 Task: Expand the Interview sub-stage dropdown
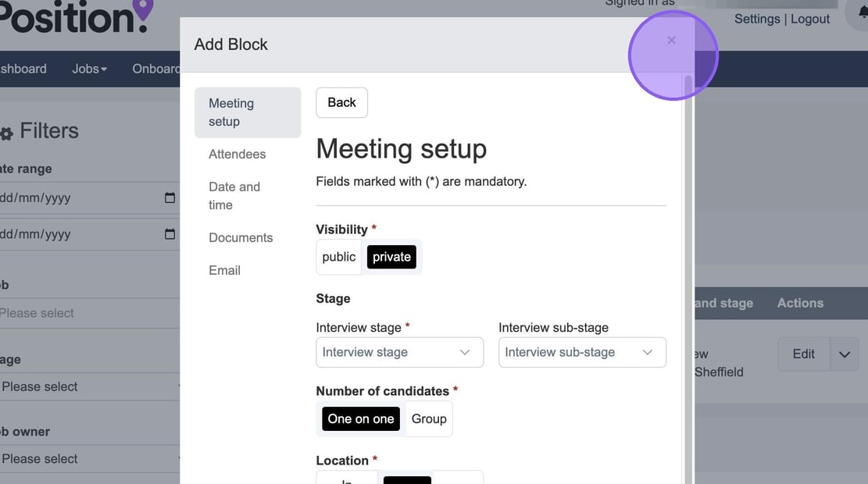582,353
